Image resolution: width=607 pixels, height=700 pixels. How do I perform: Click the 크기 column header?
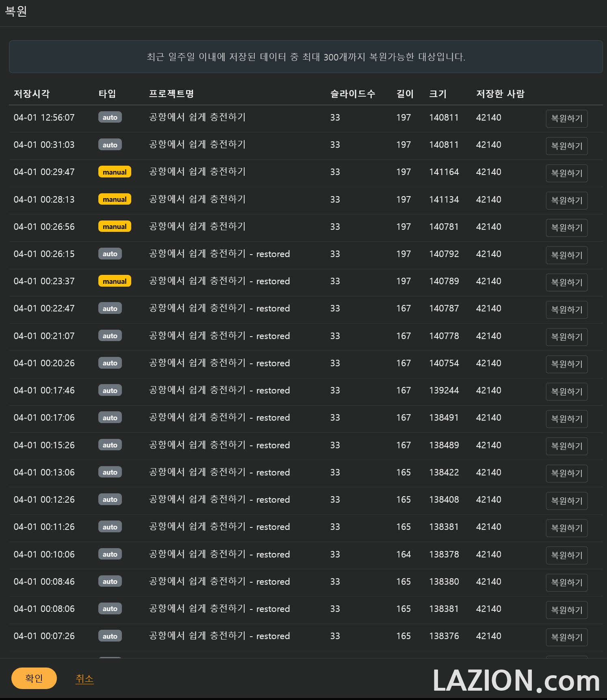[438, 94]
